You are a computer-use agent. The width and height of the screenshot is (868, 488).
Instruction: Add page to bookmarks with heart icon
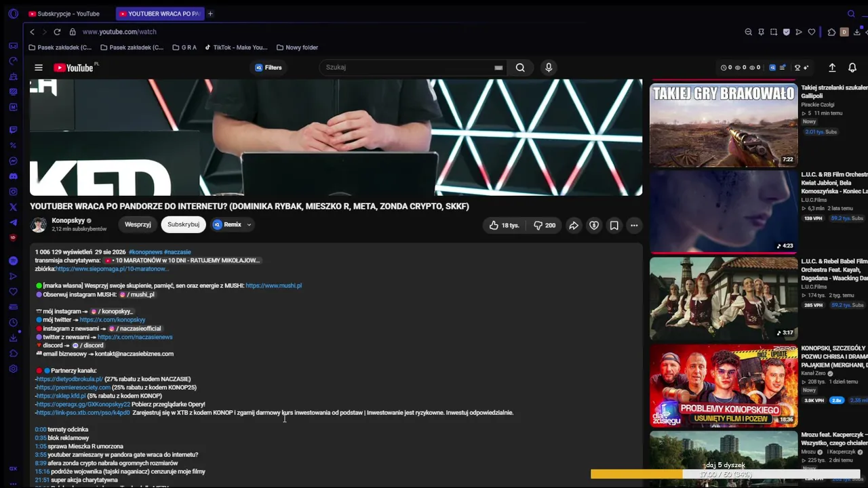[812, 32]
